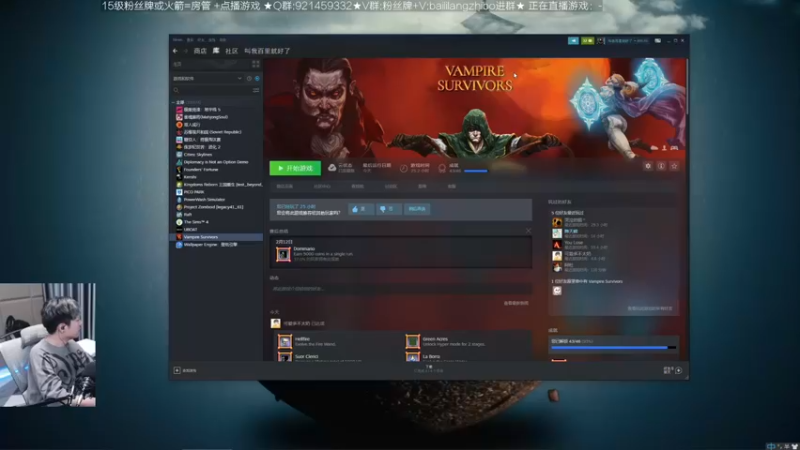Select Founders' Fortune in the library list
This screenshot has width=800, height=450.
[217, 169]
